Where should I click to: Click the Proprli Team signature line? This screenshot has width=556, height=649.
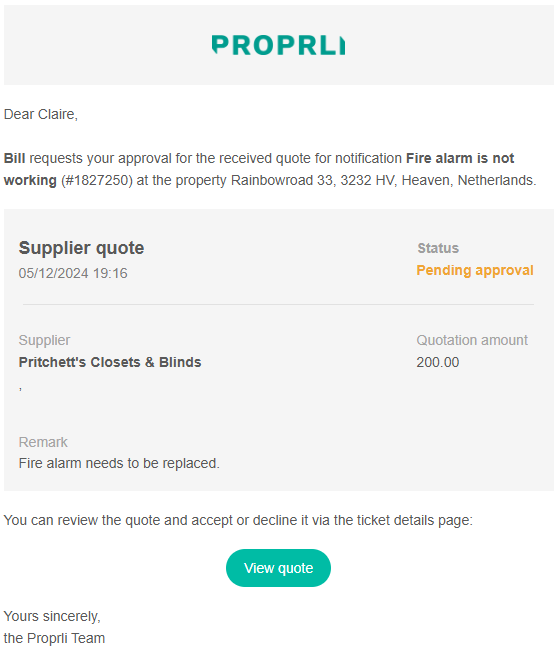[x=54, y=638]
